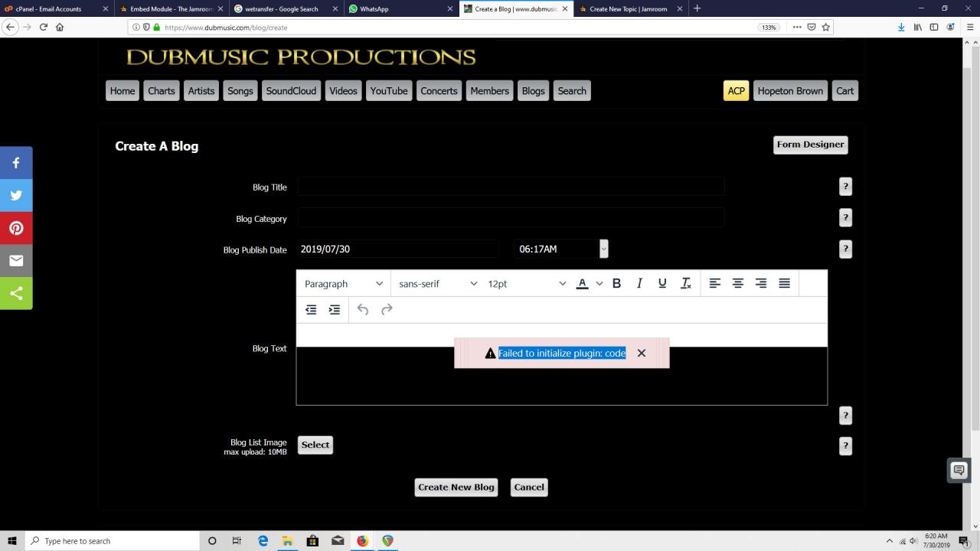This screenshot has height=551, width=980.
Task: Click into the Blog Title field
Action: pos(510,187)
